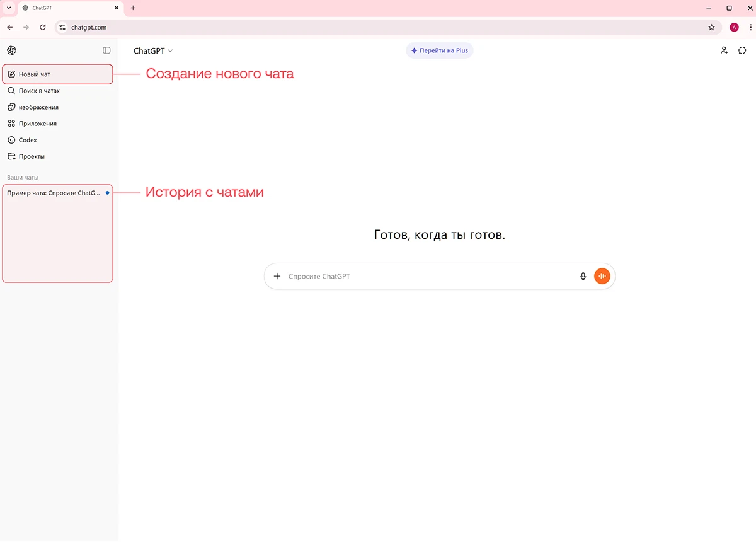
Task: Click the add person invite icon
Action: 724,50
